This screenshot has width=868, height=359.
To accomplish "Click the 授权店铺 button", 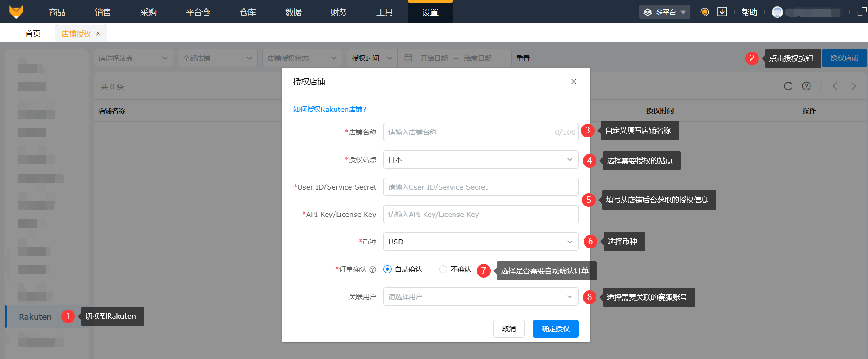I will click(844, 58).
